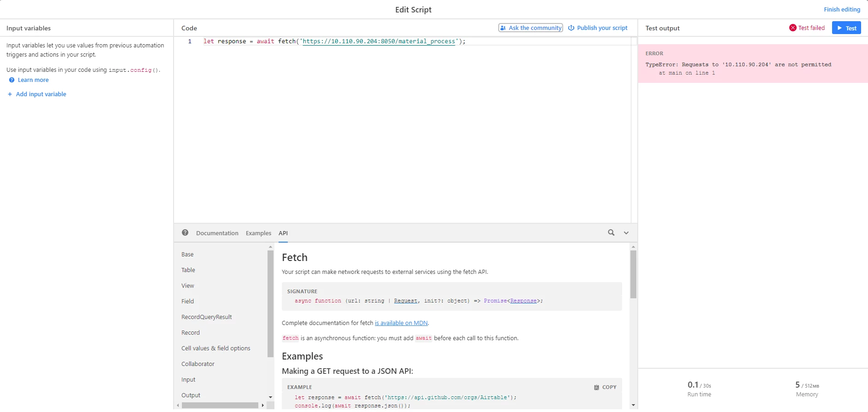Screen dimensions: 868x412
Task: Click the Publish your script icon
Action: [x=571, y=28]
